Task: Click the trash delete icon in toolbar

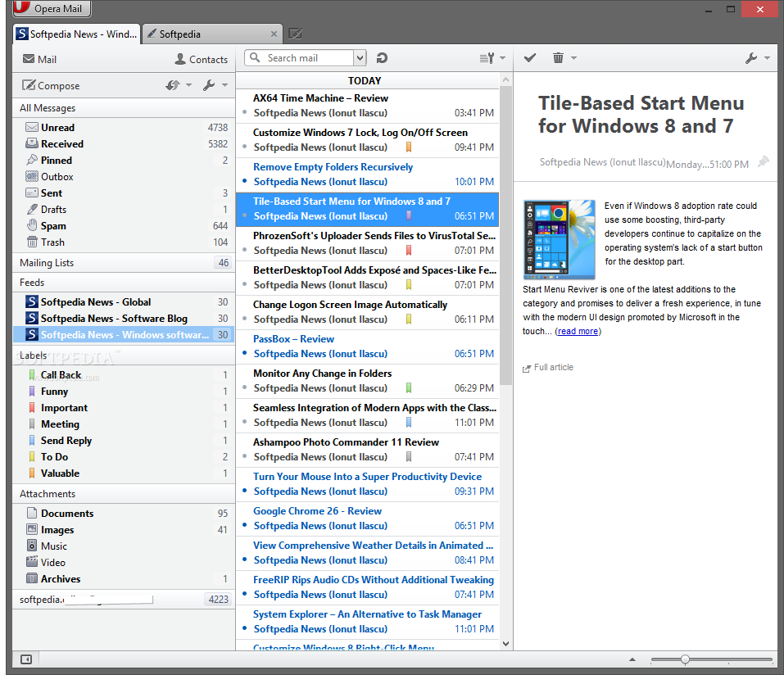Action: (x=558, y=58)
